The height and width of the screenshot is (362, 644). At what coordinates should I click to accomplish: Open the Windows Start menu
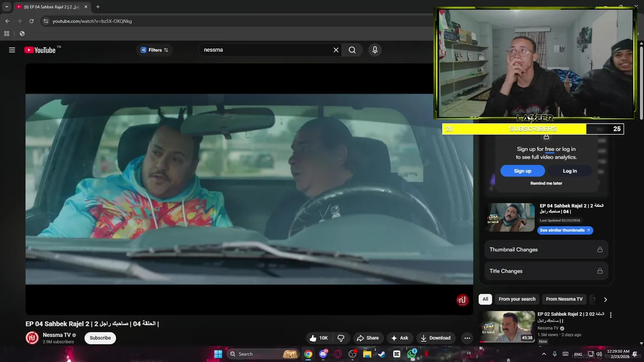(x=218, y=354)
